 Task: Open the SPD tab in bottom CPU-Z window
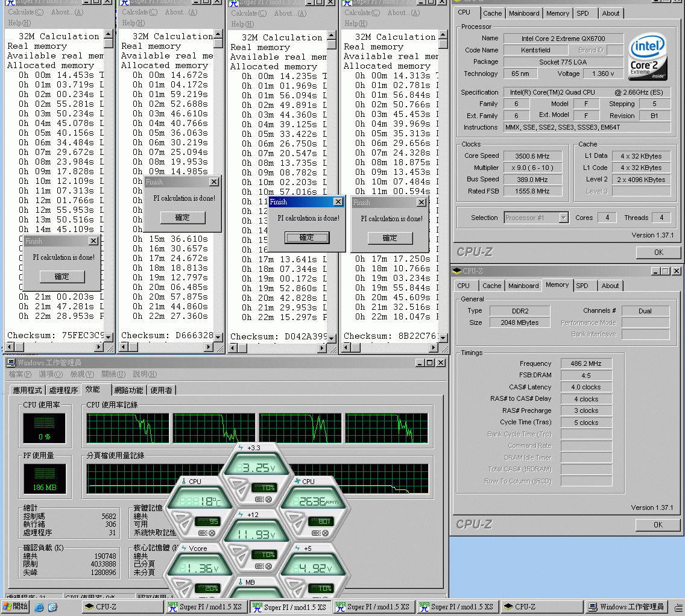[582, 286]
